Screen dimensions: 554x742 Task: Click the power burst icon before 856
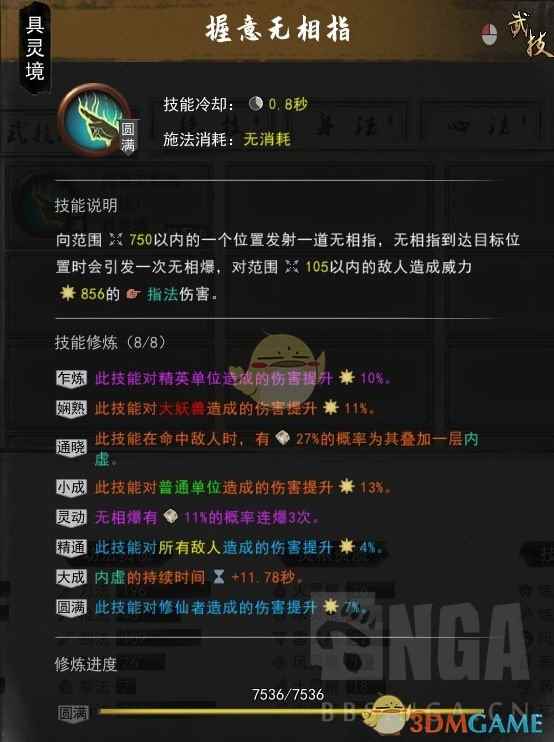pos(68,293)
